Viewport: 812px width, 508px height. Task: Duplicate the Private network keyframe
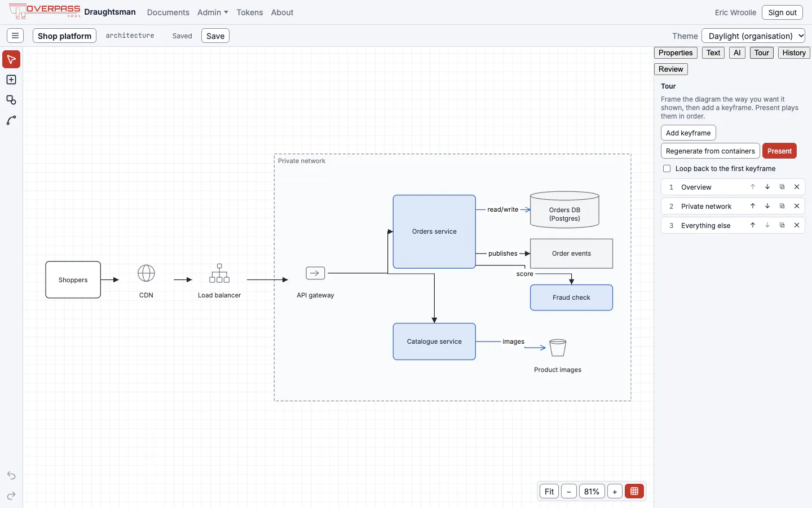pyautogui.click(x=782, y=206)
